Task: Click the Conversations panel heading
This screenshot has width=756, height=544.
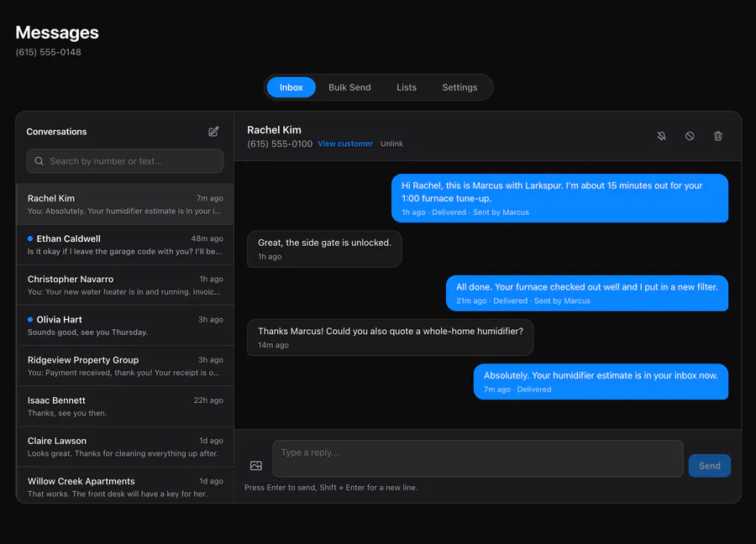Action: click(x=56, y=132)
